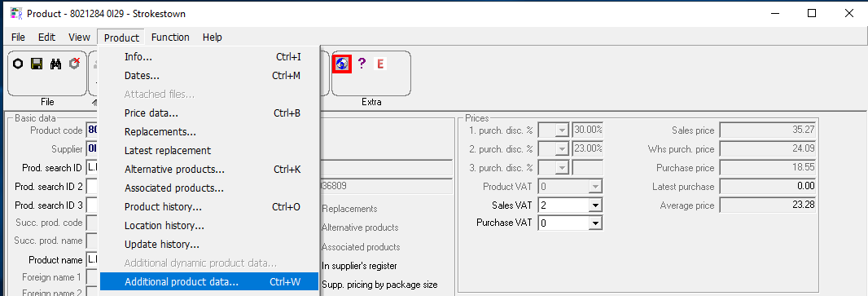Open search with the binoculars icon
Viewport: 868px width, 296px height.
tap(55, 64)
